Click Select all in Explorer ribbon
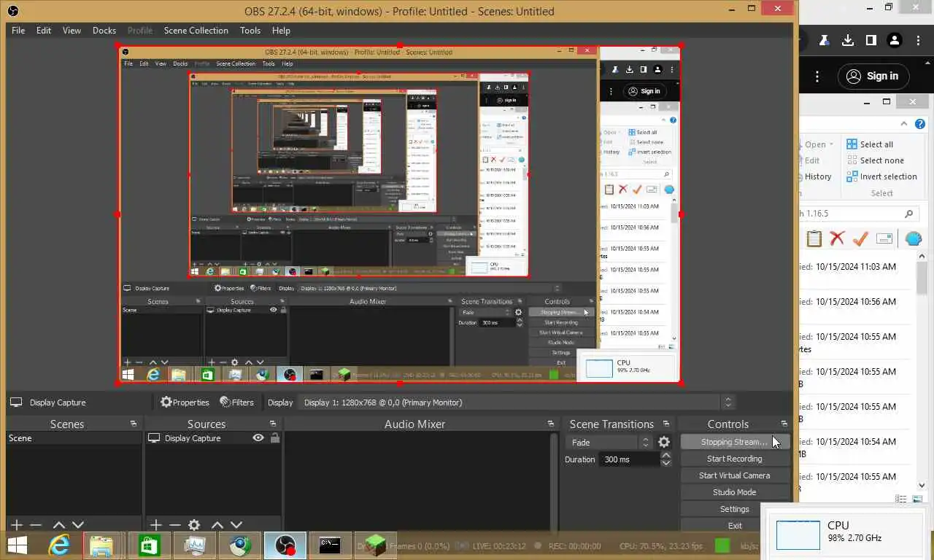 870,144
